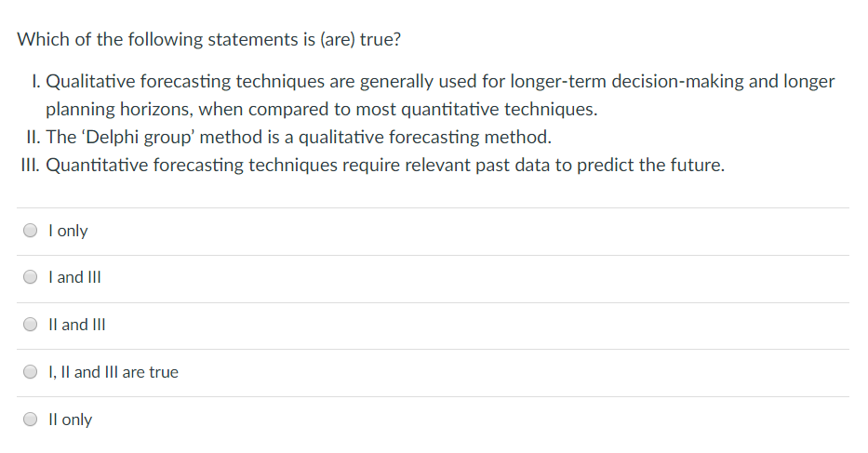Mark the 'II and III' radio button
The image size is (868, 453).
pos(31,325)
